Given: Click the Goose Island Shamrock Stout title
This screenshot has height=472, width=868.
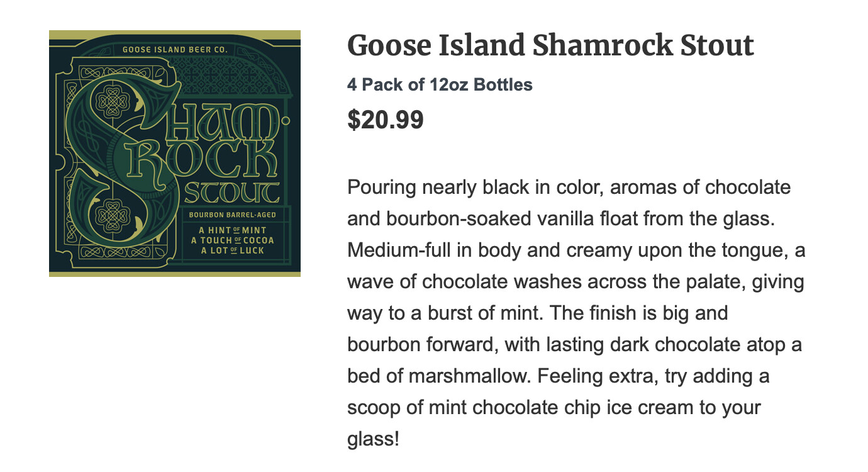Looking at the screenshot, I should pyautogui.click(x=550, y=46).
